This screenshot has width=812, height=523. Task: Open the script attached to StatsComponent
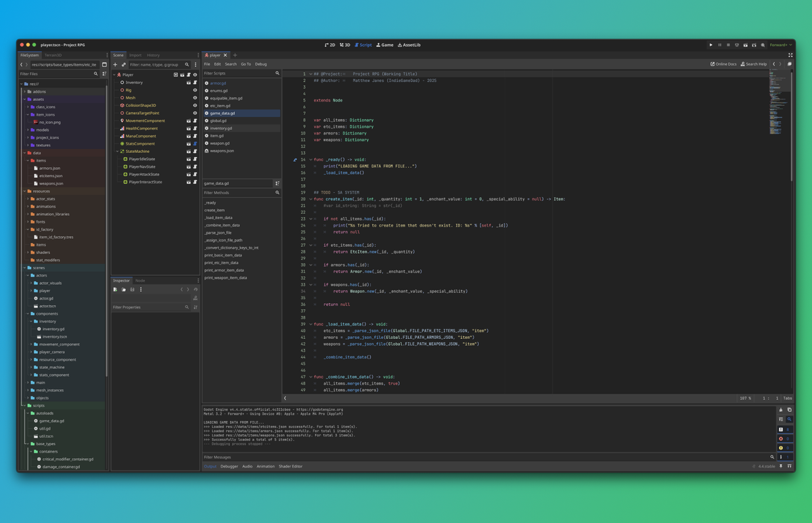[195, 143]
